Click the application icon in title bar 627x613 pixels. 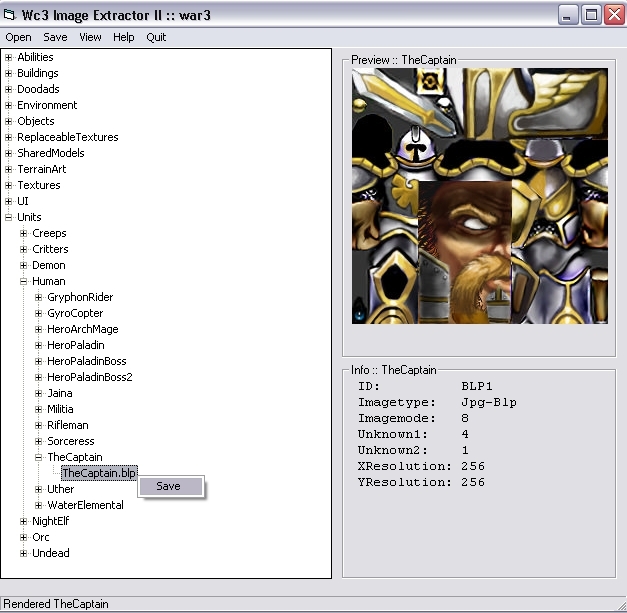pyautogui.click(x=10, y=15)
